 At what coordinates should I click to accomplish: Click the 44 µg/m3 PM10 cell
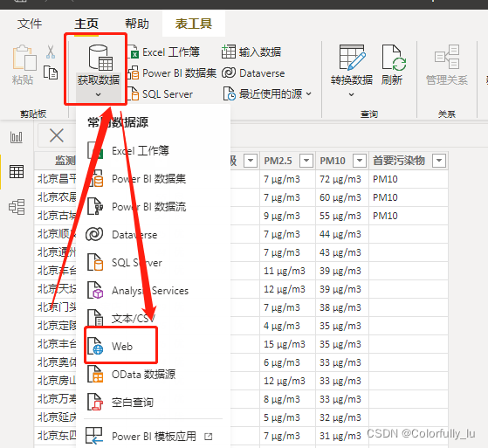(x=342, y=234)
